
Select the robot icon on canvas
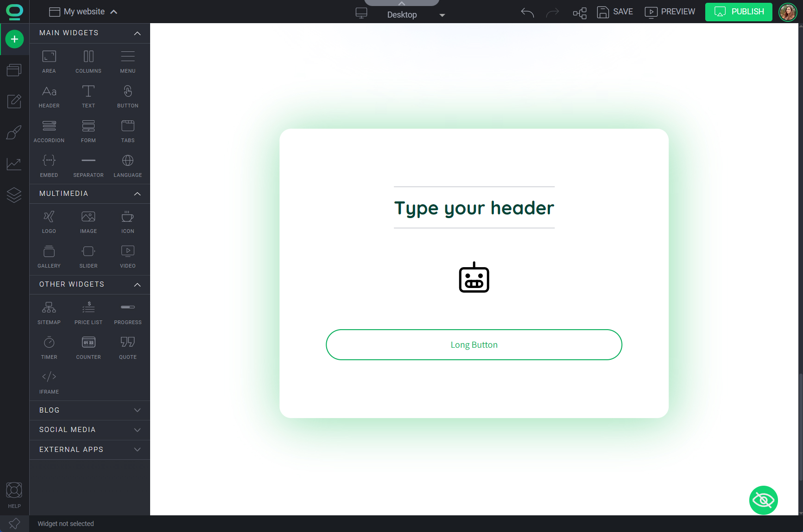coord(474,277)
